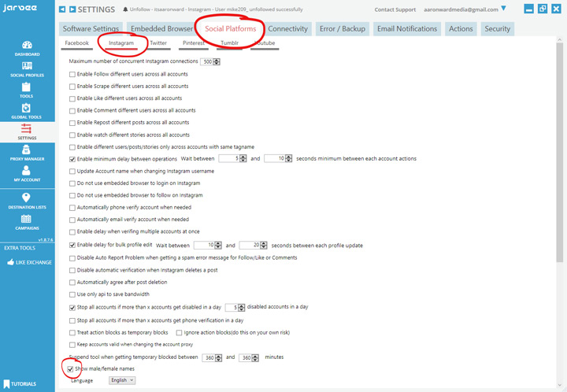This screenshot has width=567, height=392.
Task: Adjust bulk profile edit stepper showing 10
Action: 218,246
